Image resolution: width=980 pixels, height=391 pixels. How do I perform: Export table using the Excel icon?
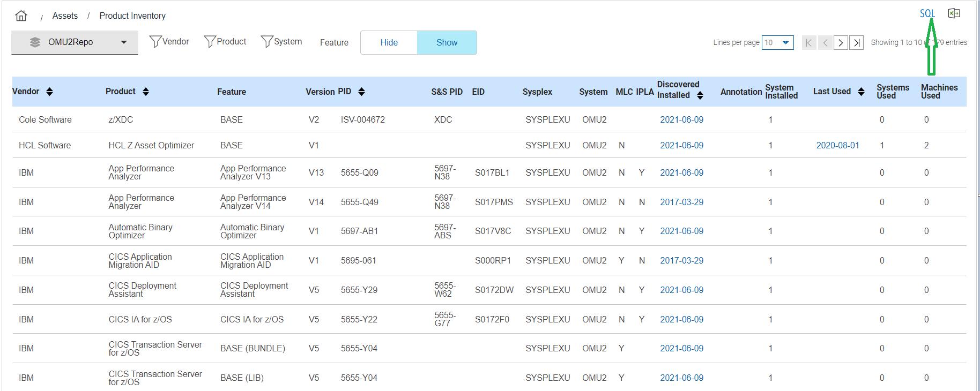click(954, 13)
